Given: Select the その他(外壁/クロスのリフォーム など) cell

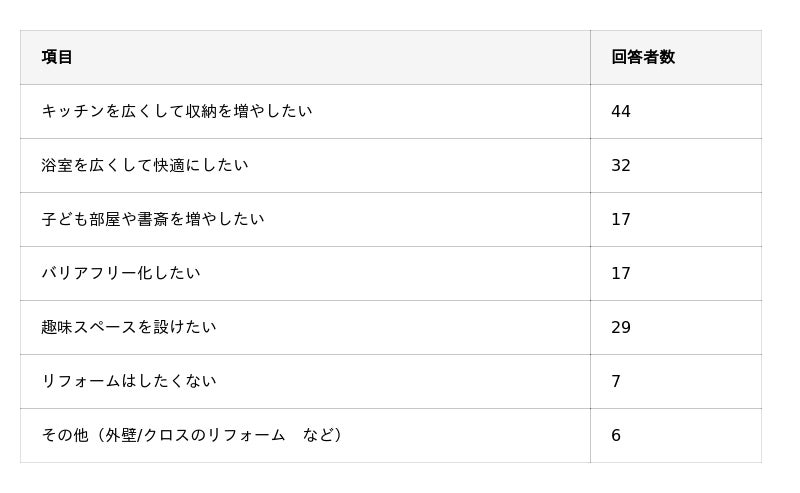Looking at the screenshot, I should point(193,435).
